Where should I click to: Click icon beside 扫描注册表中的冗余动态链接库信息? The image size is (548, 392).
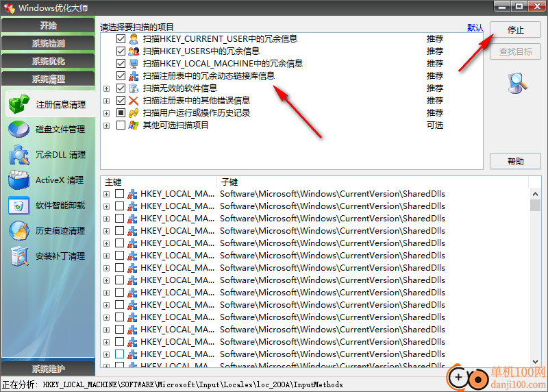[134, 76]
